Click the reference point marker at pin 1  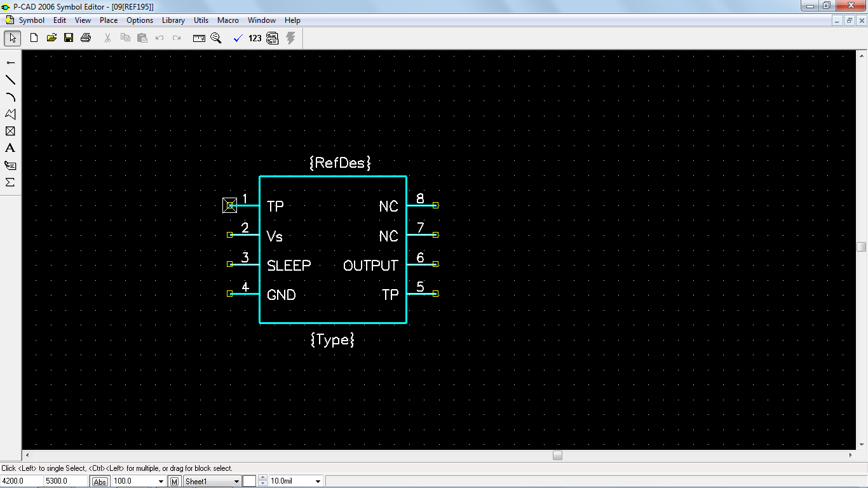point(230,205)
